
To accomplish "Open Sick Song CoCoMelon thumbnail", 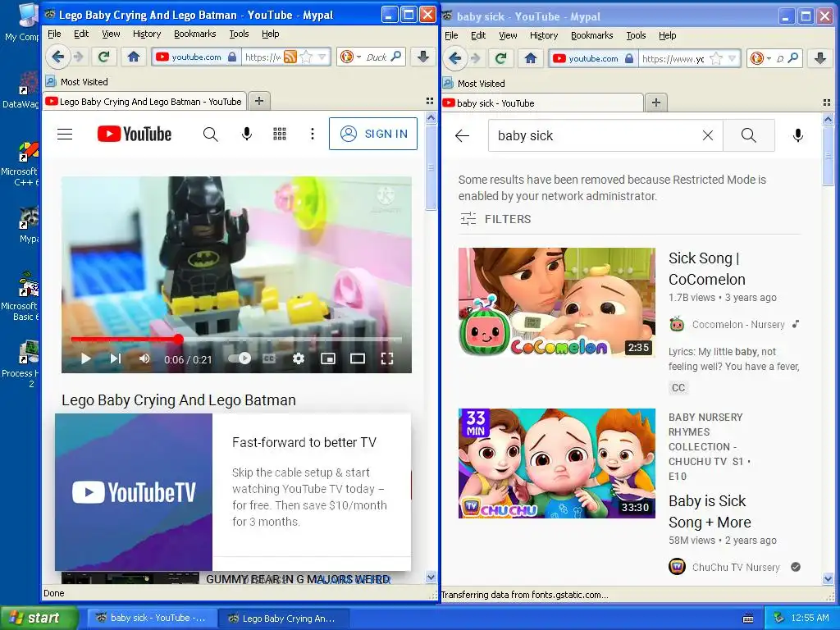I will click(557, 303).
